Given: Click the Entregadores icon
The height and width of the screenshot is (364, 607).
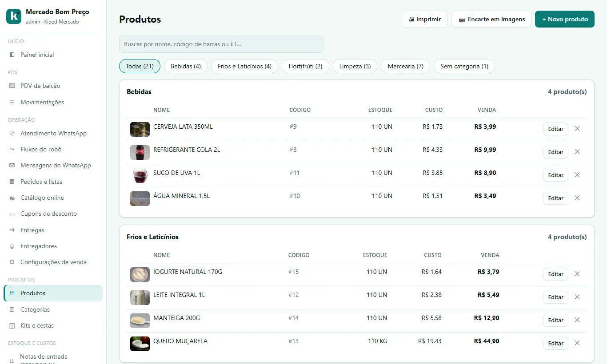Looking at the screenshot, I should tap(12, 246).
